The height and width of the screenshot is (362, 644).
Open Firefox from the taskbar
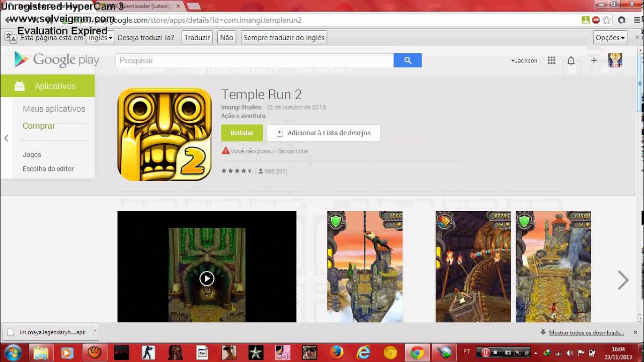click(336, 353)
